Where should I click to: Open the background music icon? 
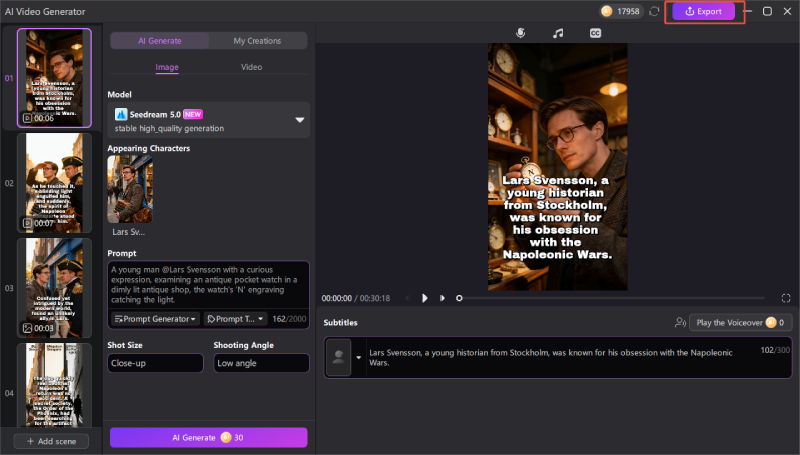[x=558, y=33]
